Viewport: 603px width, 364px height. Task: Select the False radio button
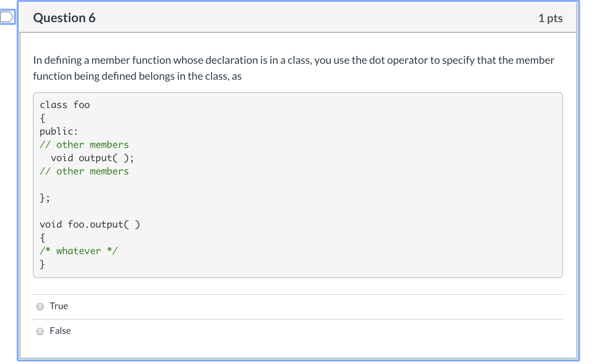tap(39, 331)
